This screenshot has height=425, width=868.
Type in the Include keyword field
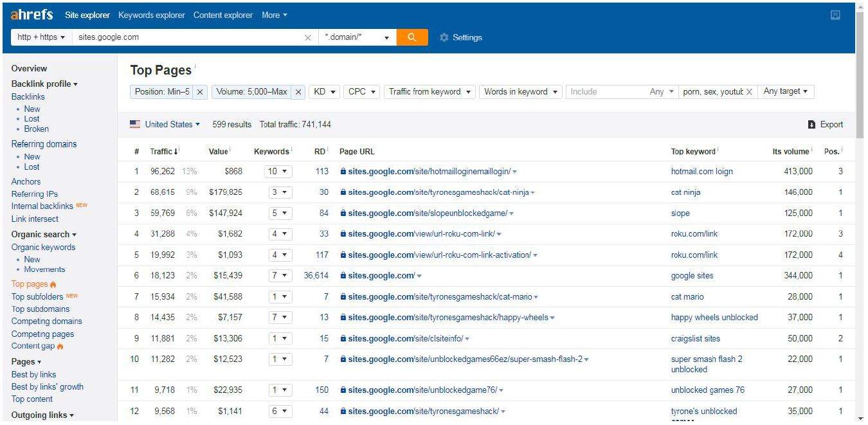click(x=606, y=92)
